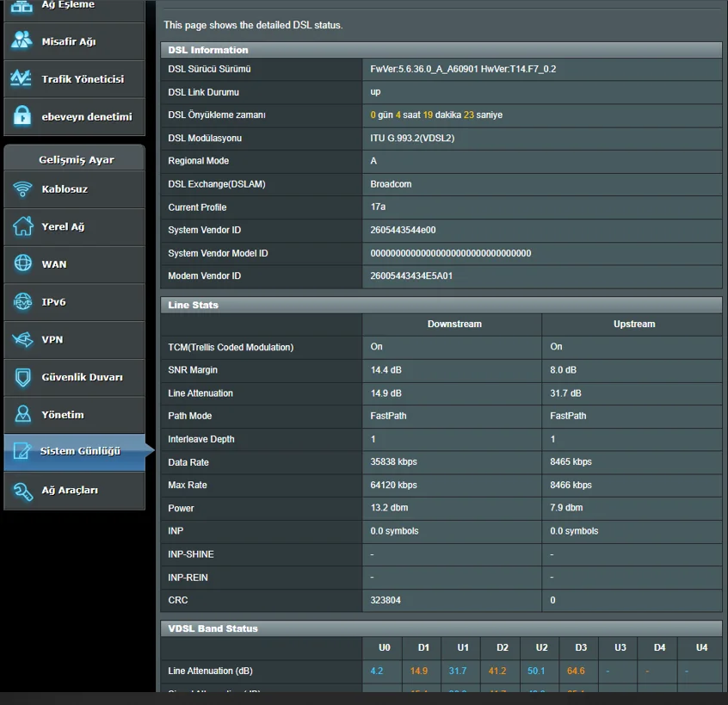Click the VPN arrows icon

pos(23,340)
